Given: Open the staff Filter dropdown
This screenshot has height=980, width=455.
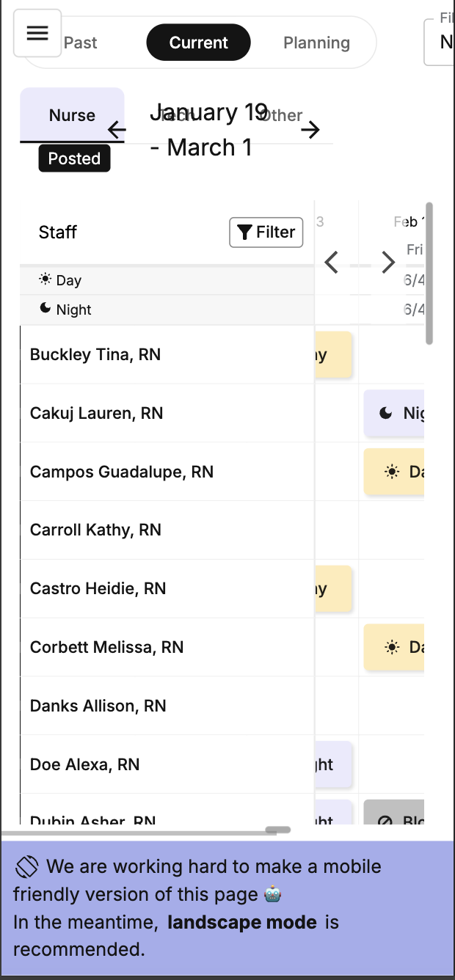Looking at the screenshot, I should tap(266, 233).
